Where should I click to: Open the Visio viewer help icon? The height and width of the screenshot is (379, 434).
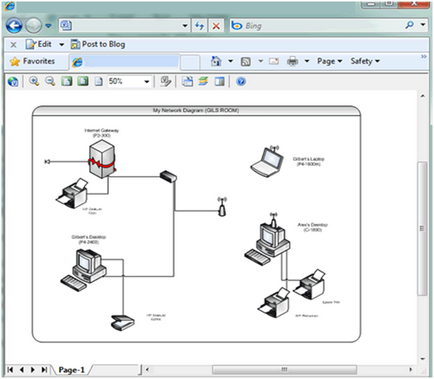point(241,81)
